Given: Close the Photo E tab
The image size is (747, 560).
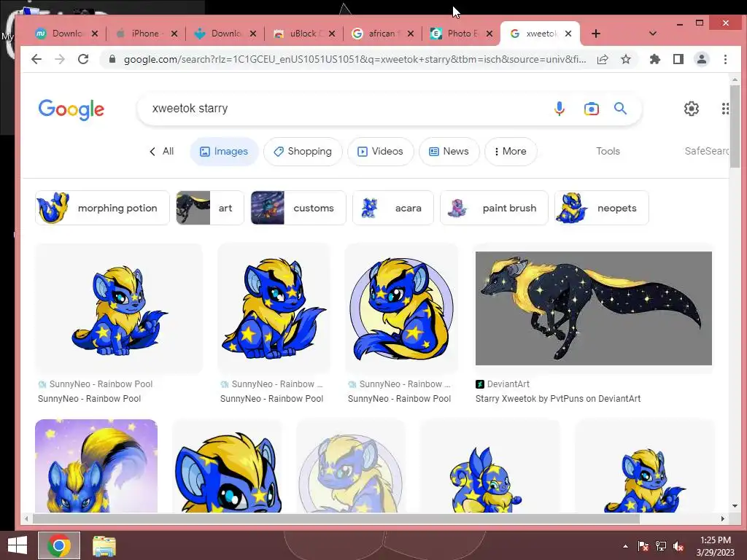Looking at the screenshot, I should (x=489, y=34).
